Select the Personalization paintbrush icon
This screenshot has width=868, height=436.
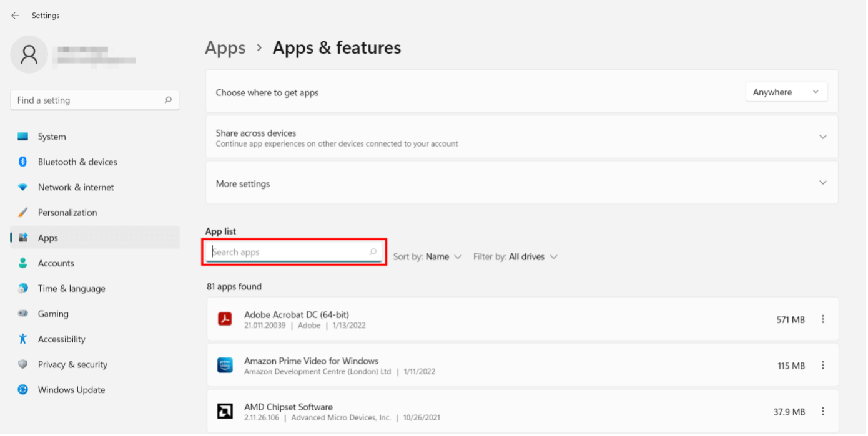23,213
